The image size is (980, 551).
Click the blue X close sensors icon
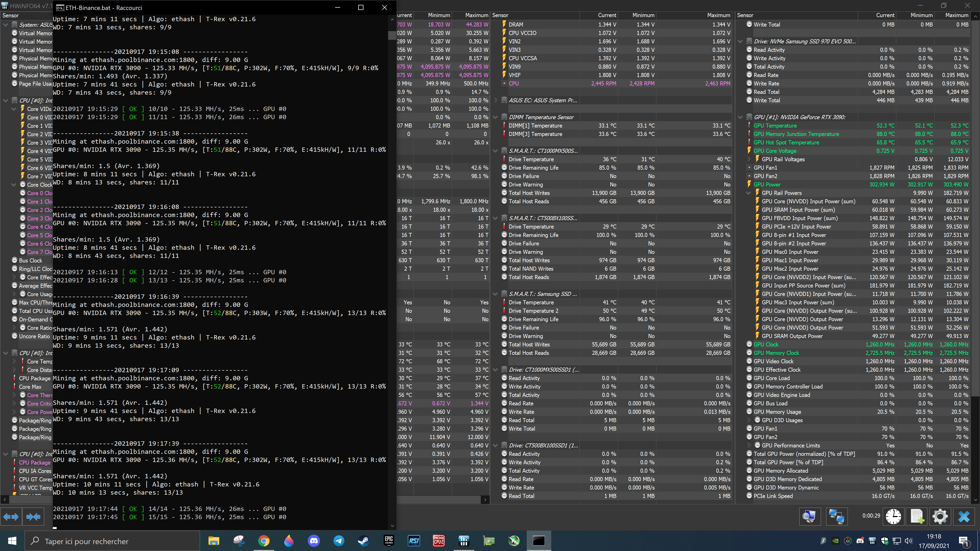point(964,516)
